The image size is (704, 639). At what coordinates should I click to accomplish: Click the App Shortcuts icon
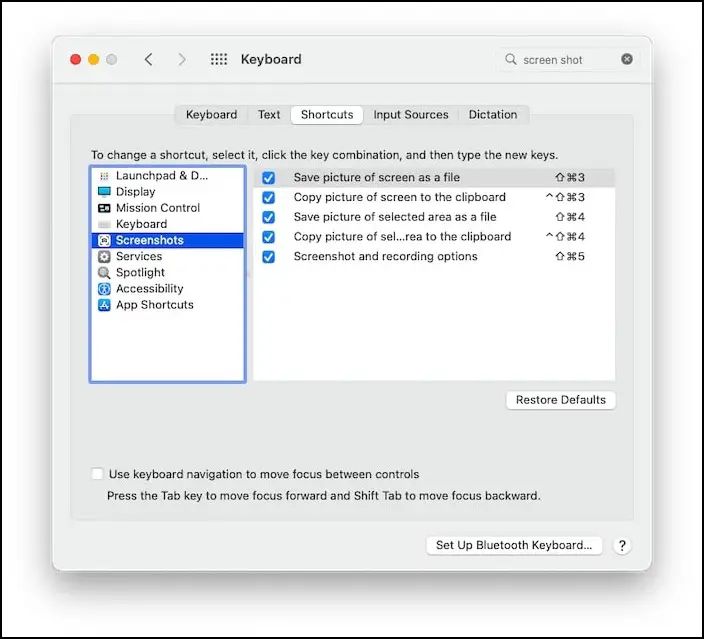[104, 305]
